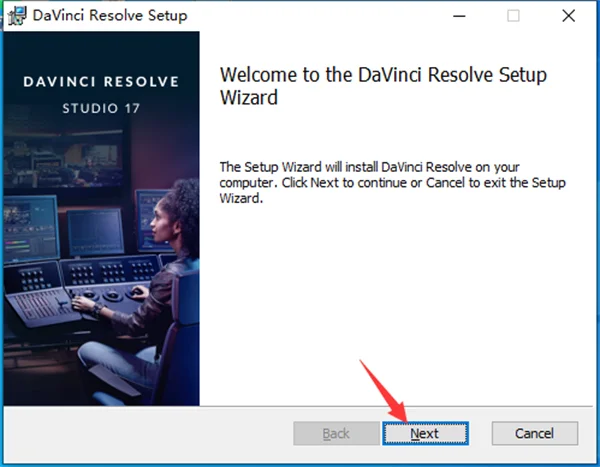Viewport: 600px width, 467px height.
Task: Click the Welcome to DaVinci Resolve Setup Wizard heading
Action: [x=383, y=86]
